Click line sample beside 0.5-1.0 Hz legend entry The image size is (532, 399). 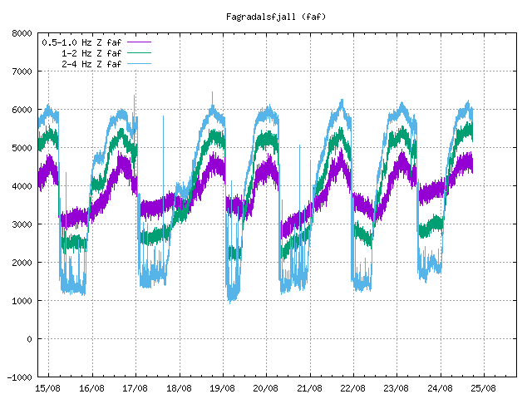click(139, 42)
